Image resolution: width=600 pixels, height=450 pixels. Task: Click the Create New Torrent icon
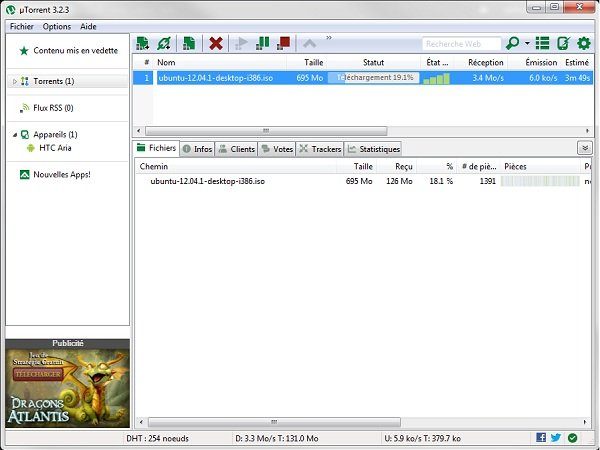pos(187,43)
